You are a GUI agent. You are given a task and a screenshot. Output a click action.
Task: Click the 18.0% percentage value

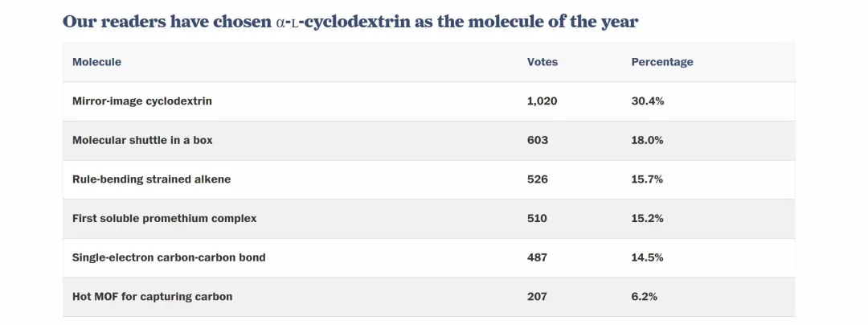pos(648,140)
